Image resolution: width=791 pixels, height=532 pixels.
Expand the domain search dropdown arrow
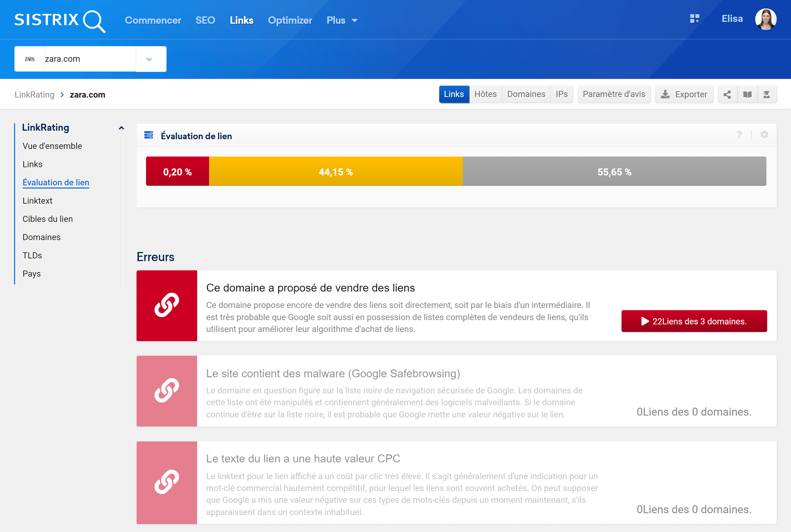coord(149,59)
